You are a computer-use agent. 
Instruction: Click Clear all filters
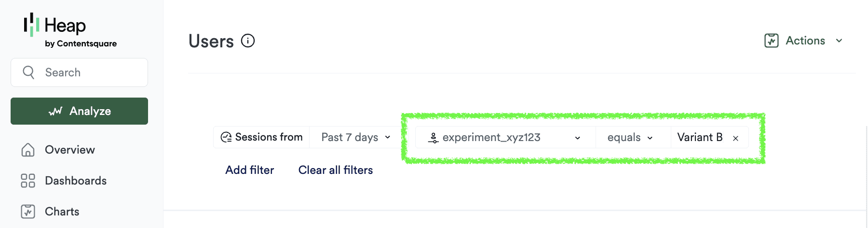pyautogui.click(x=336, y=170)
